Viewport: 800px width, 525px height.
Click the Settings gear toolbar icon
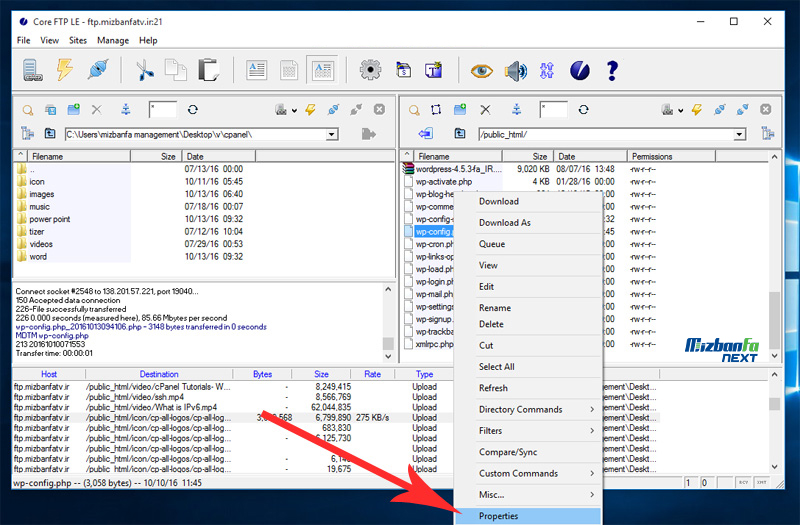370,70
